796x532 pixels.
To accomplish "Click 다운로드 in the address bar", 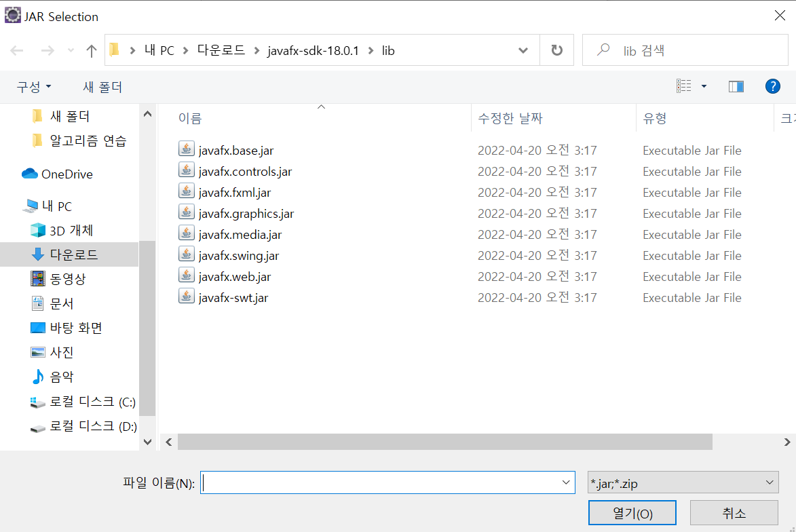I will point(221,50).
